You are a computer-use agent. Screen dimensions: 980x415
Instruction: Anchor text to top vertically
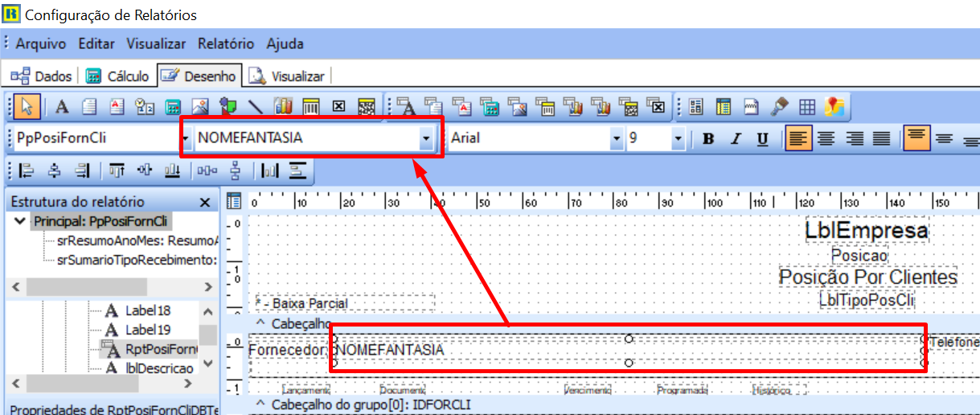(916, 138)
